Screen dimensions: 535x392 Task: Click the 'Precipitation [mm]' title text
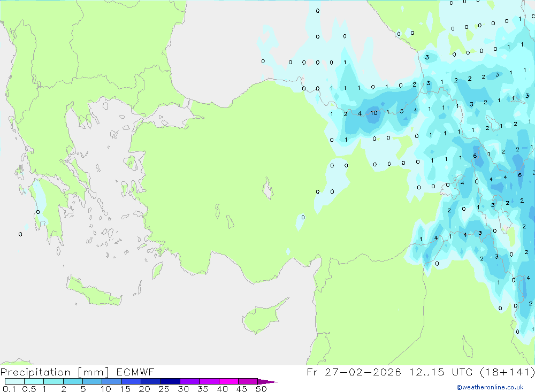[x=55, y=372]
